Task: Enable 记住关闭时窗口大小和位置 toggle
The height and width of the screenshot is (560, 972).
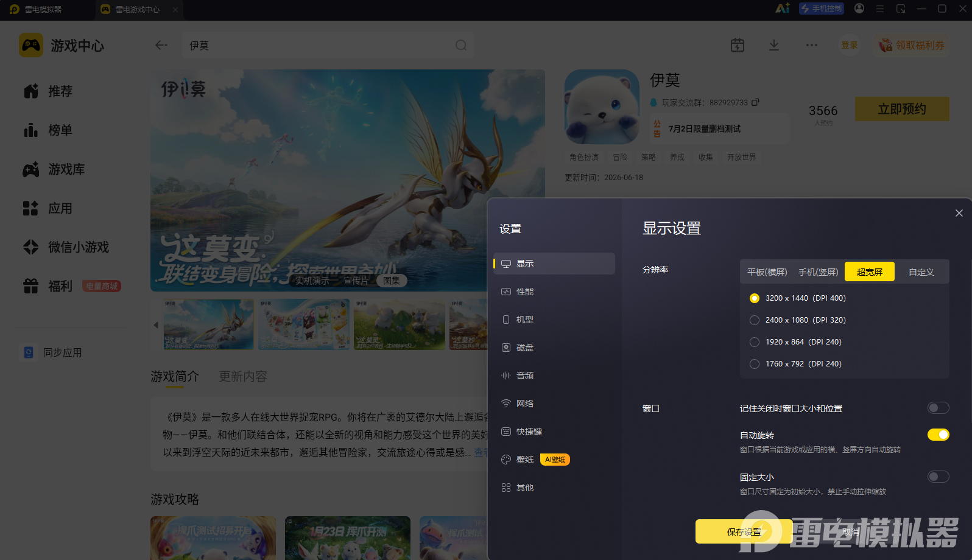Action: pos(938,408)
